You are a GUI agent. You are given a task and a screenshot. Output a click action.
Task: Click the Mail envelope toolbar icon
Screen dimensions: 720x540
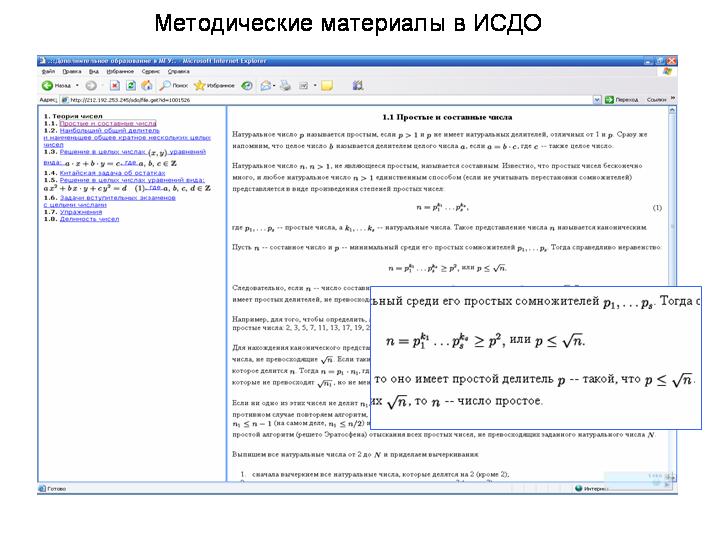(265, 85)
